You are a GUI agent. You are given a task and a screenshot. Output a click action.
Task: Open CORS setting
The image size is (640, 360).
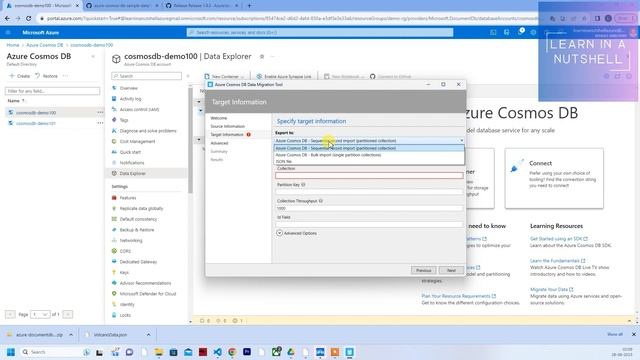click(125, 251)
